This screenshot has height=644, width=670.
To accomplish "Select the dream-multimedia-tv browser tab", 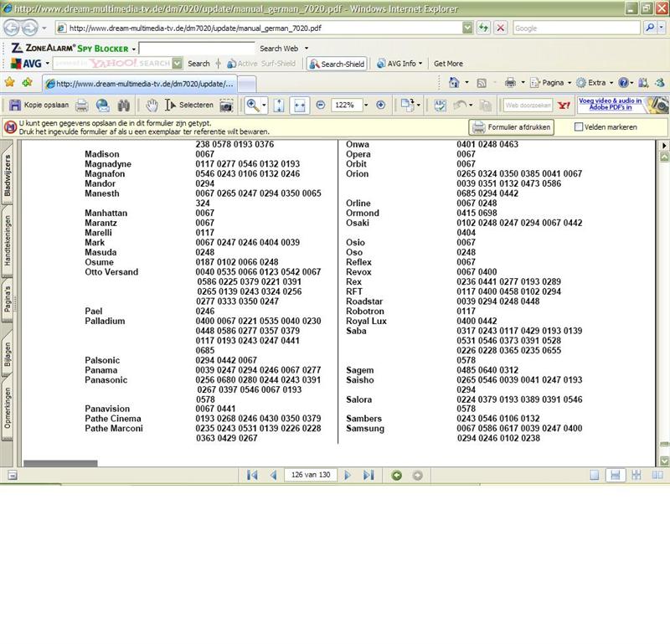I will point(140,84).
